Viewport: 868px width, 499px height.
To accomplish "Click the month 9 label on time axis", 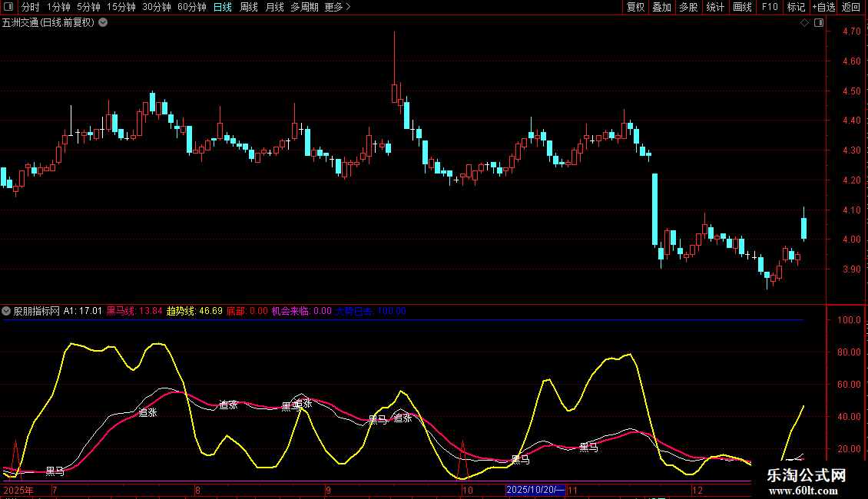I will click(328, 490).
